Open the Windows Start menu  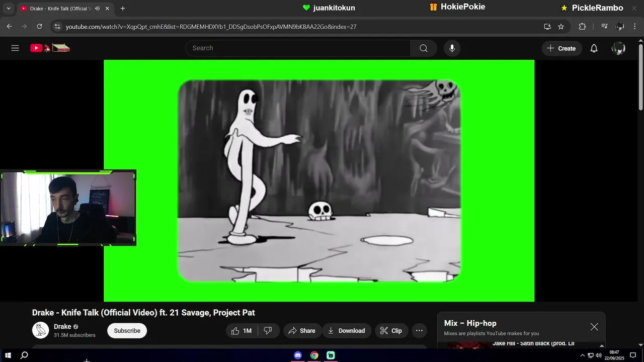pos(8,355)
